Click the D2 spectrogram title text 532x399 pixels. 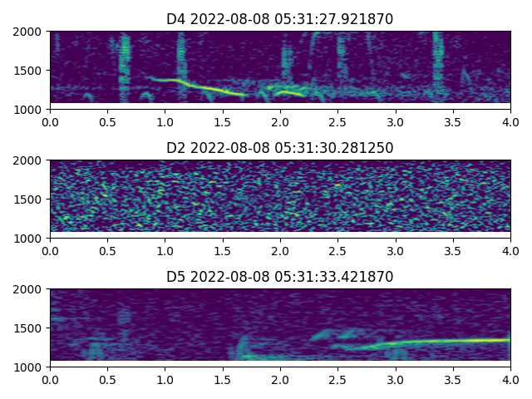(280, 148)
